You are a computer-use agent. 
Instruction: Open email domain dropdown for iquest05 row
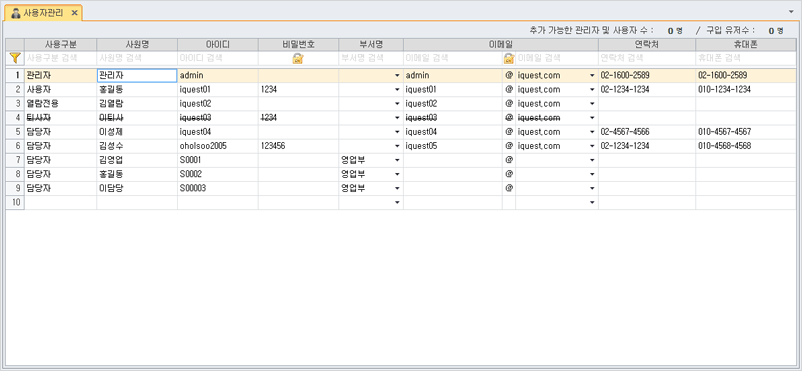[x=592, y=146]
